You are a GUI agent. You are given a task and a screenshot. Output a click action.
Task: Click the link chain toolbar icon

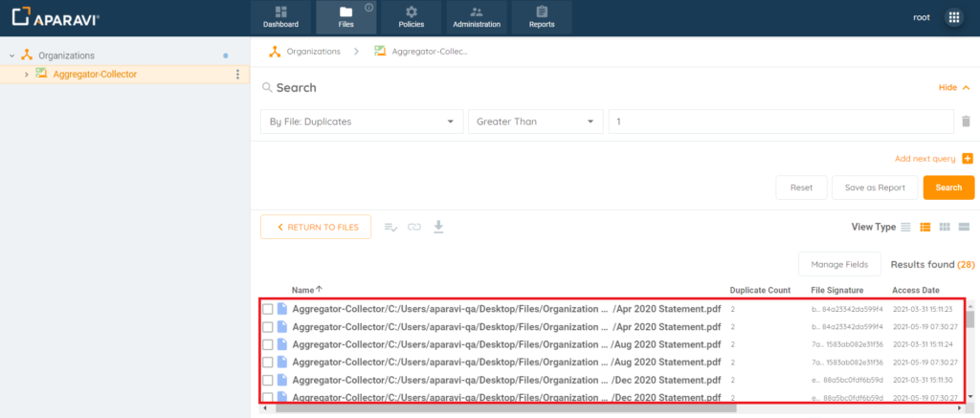(414, 227)
